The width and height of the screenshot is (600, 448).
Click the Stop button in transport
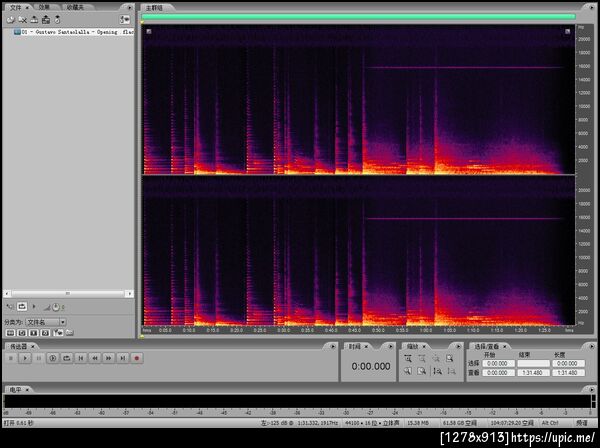point(11,358)
